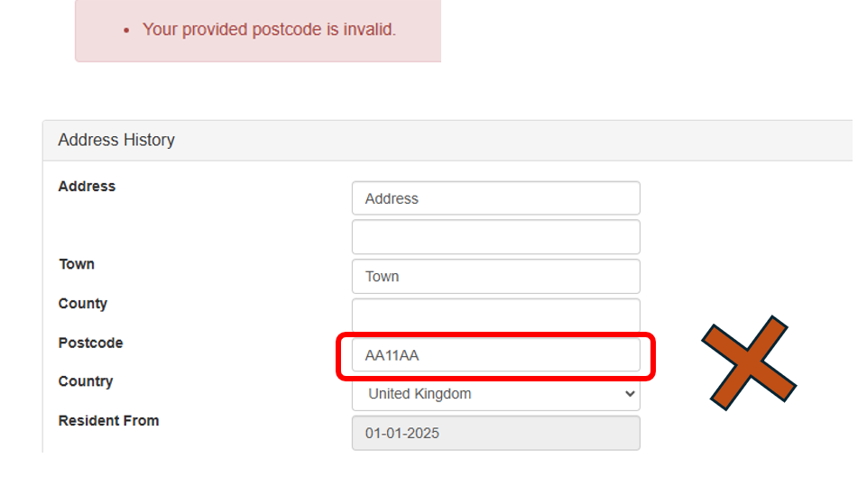Click the bullet point before the error message
This screenshot has height=504, width=867.
[126, 31]
